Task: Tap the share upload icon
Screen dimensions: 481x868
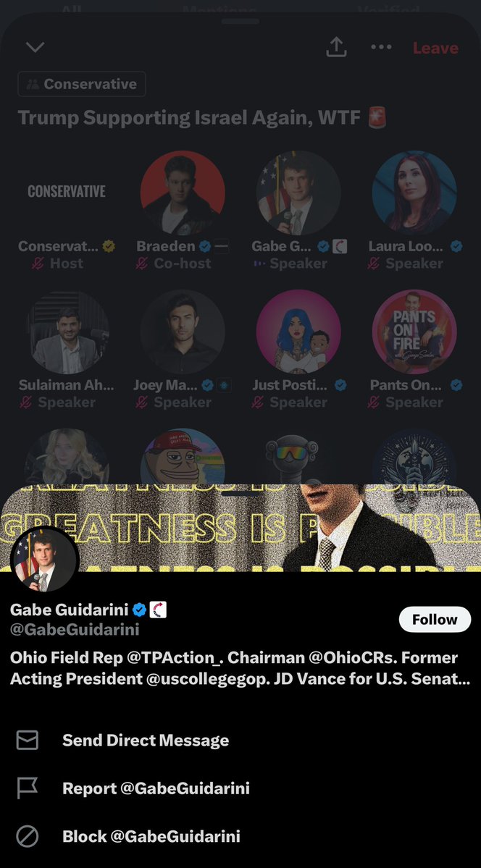Action: (x=336, y=48)
